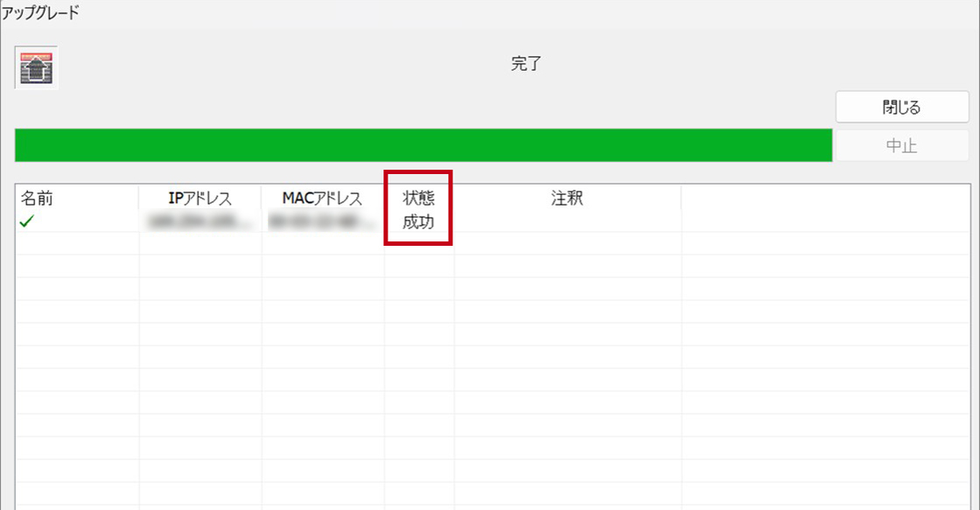Click the アップグレード window title
Image resolution: width=980 pixels, height=510 pixels.
(x=40, y=12)
